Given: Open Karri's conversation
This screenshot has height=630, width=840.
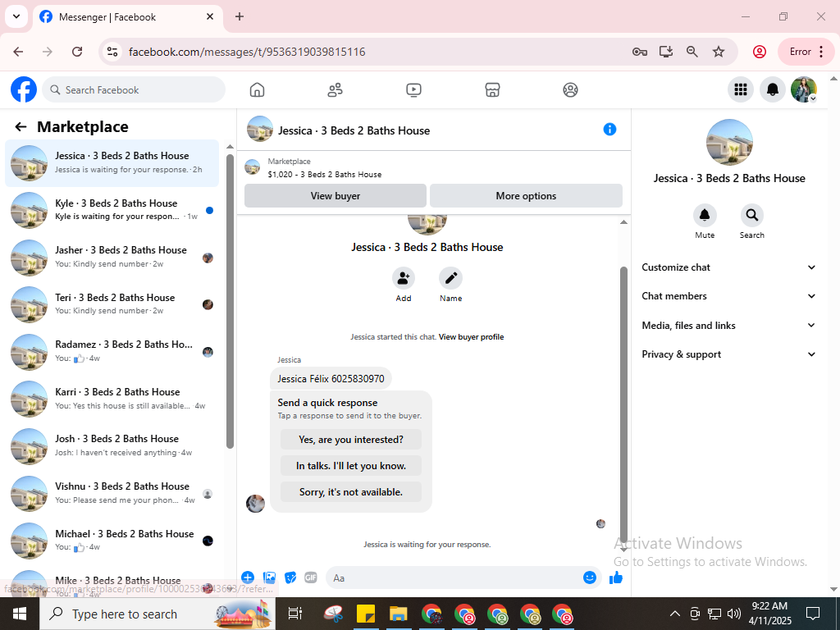Looking at the screenshot, I should (x=112, y=399).
